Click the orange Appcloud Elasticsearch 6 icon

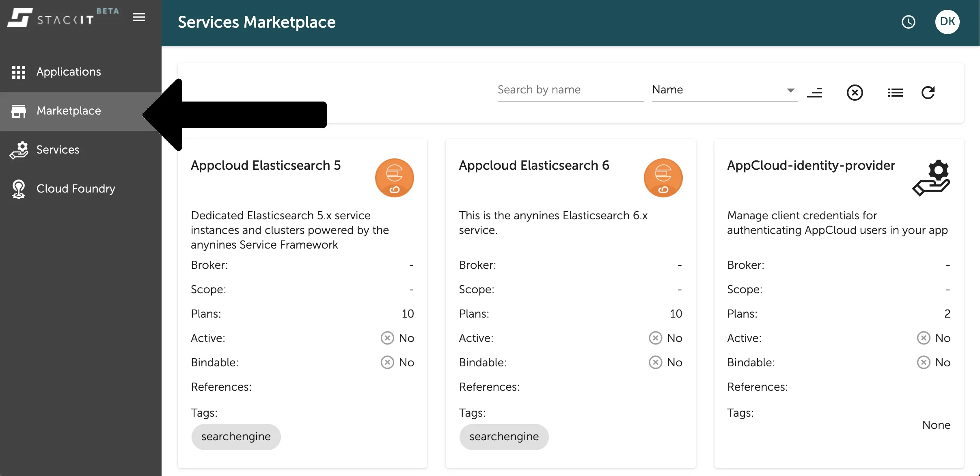pyautogui.click(x=663, y=177)
